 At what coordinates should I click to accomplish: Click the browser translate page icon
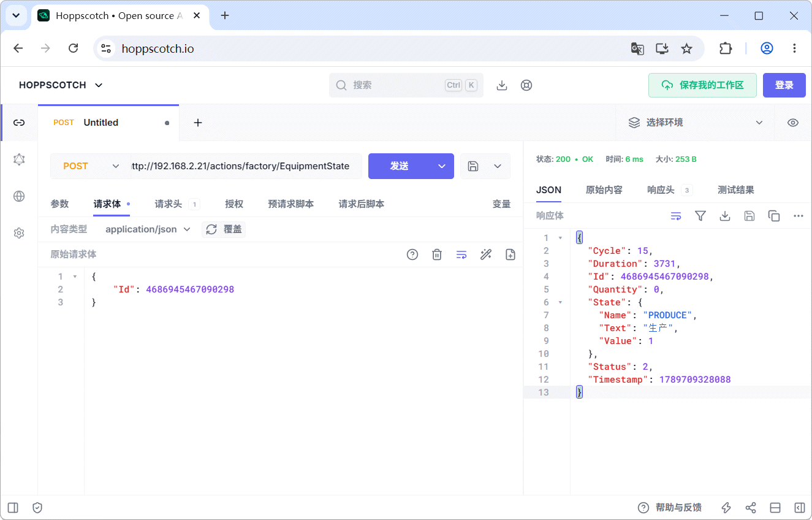[637, 48]
